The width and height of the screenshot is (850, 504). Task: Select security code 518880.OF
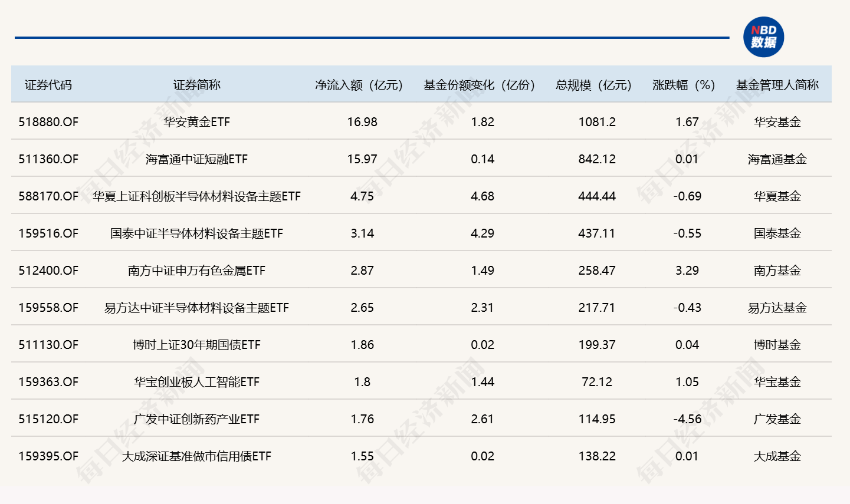48,122
